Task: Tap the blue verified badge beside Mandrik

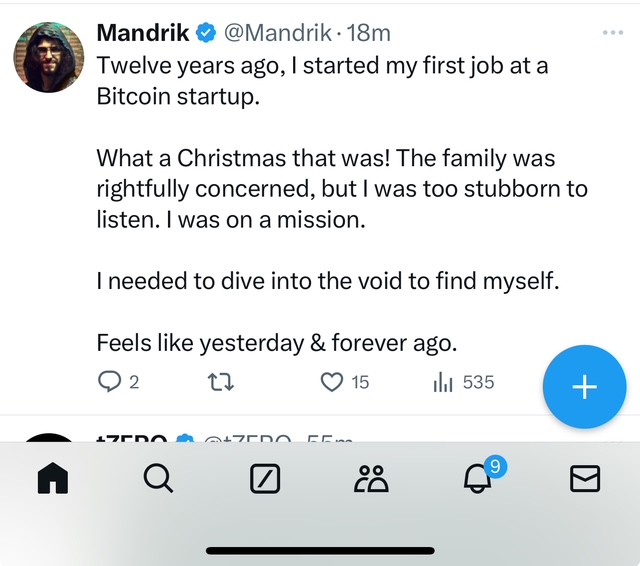Action: [206, 33]
